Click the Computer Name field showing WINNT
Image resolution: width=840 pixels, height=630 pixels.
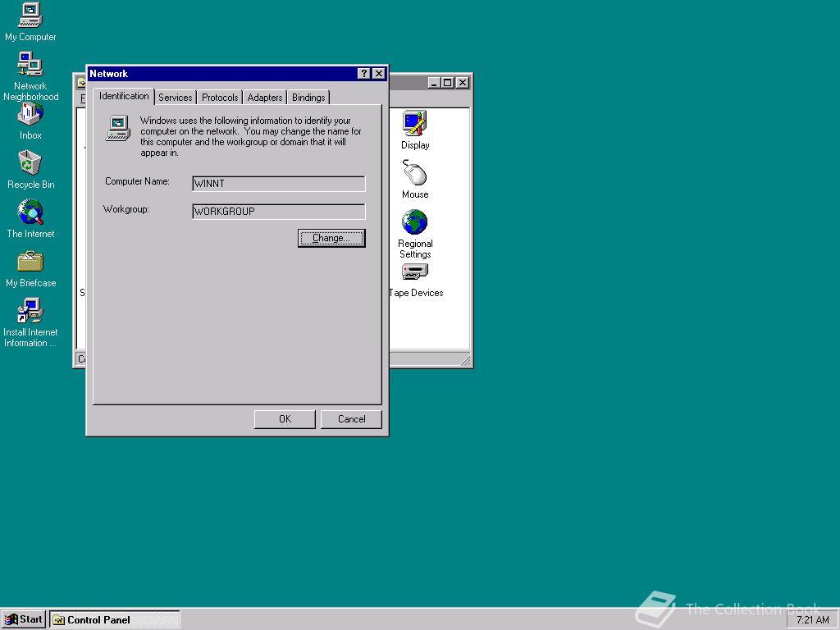click(x=279, y=184)
